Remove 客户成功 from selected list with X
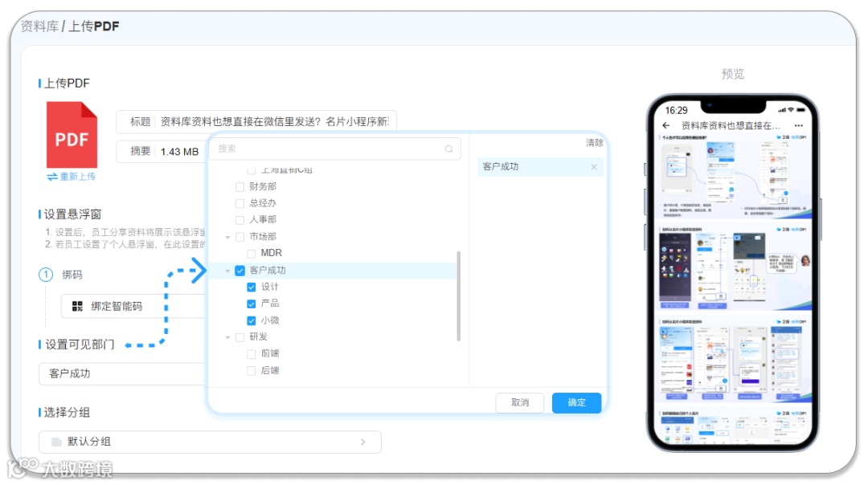 (594, 167)
